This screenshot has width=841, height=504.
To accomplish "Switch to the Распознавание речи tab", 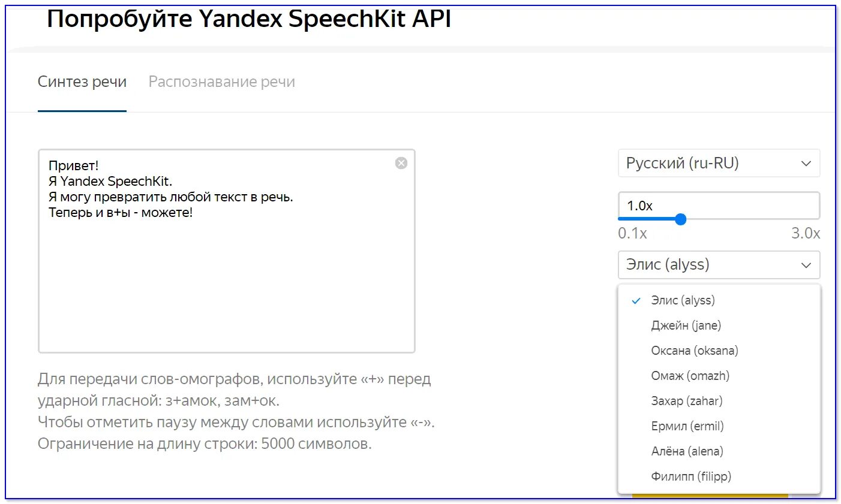I will pyautogui.click(x=222, y=82).
